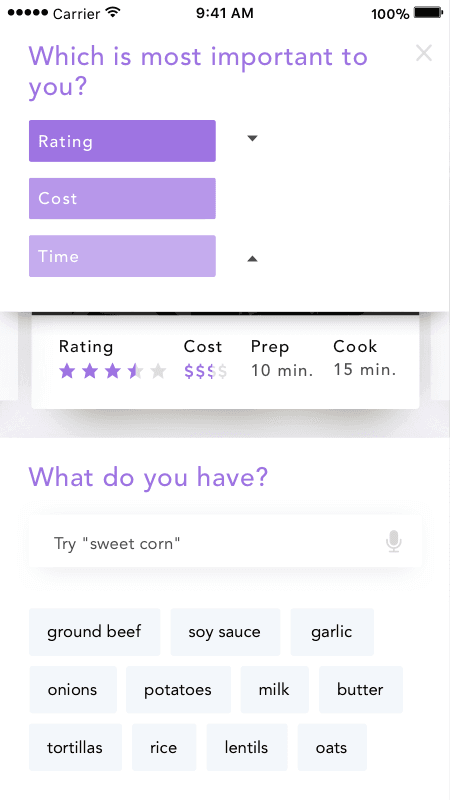Move Rating down with arrow icon
The image size is (450, 800).
pos(252,138)
